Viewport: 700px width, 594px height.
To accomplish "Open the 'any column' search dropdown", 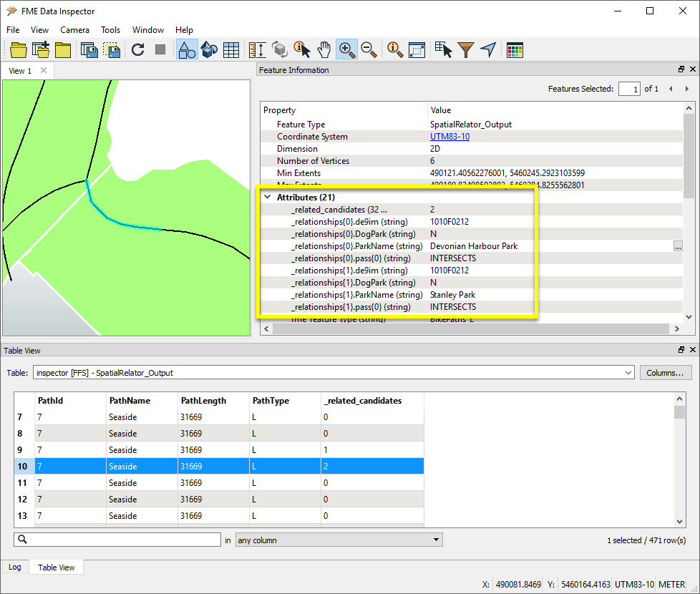I will tap(339, 540).
